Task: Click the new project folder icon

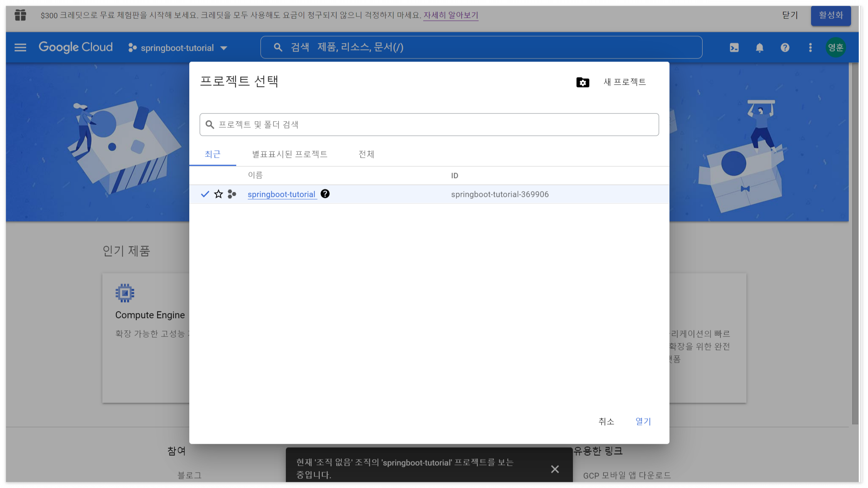Action: (x=583, y=82)
